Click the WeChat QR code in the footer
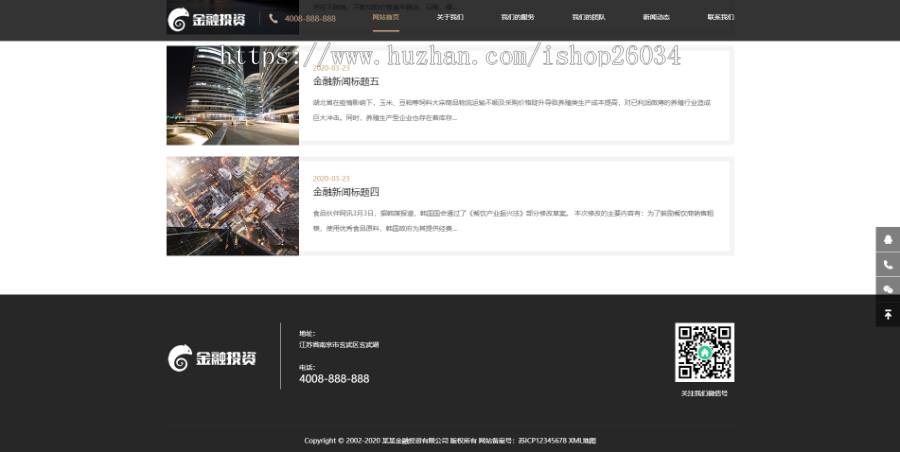The height and width of the screenshot is (452, 900). click(x=704, y=352)
